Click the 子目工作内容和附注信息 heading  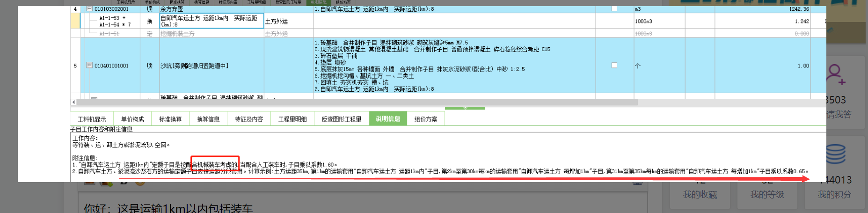coord(101,129)
